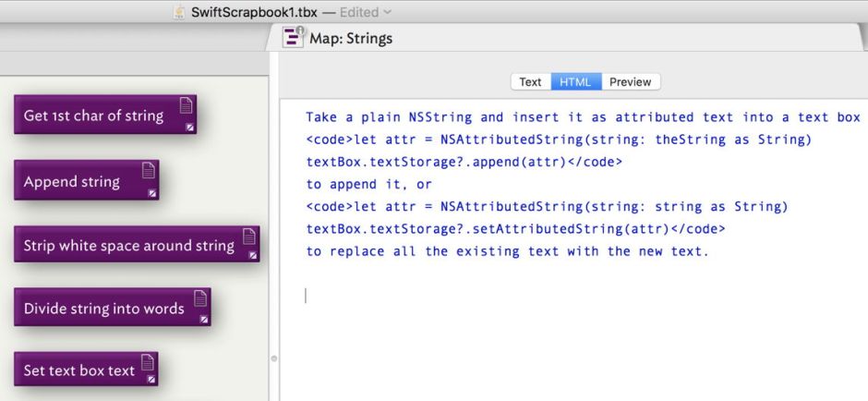Click text-page icon on 'Append string' note
868x401 pixels.
click(x=148, y=171)
